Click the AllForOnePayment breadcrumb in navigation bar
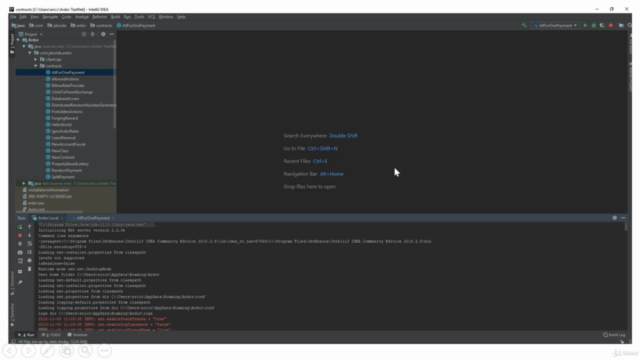 pos(136,25)
